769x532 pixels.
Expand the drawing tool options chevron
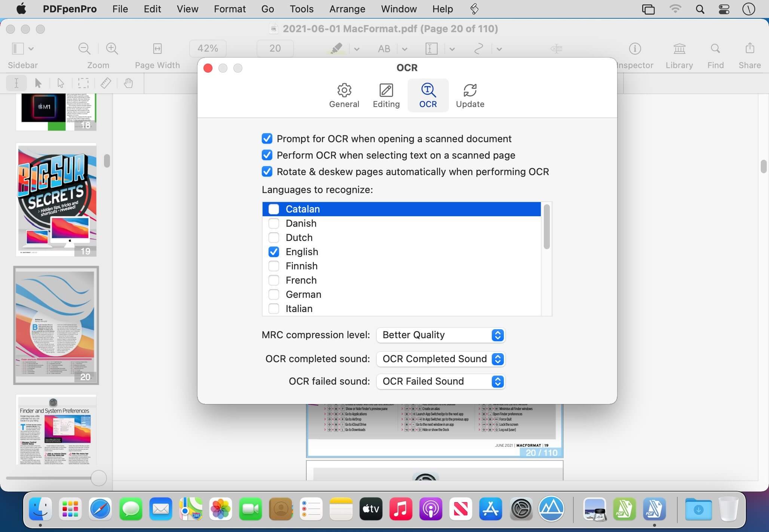pos(499,49)
